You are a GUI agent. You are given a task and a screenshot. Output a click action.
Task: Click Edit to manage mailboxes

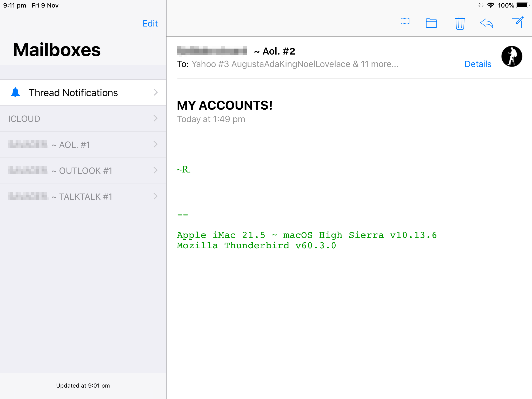[x=150, y=23]
